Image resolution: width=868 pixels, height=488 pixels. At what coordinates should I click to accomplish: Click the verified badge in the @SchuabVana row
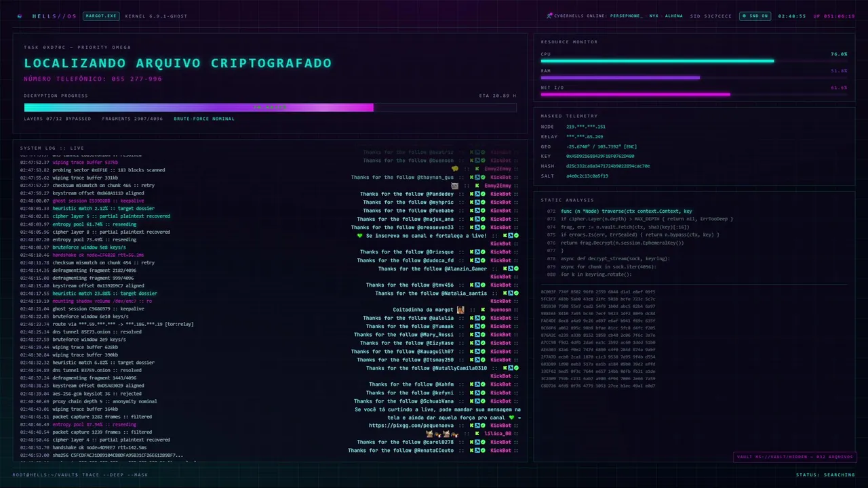tap(483, 401)
